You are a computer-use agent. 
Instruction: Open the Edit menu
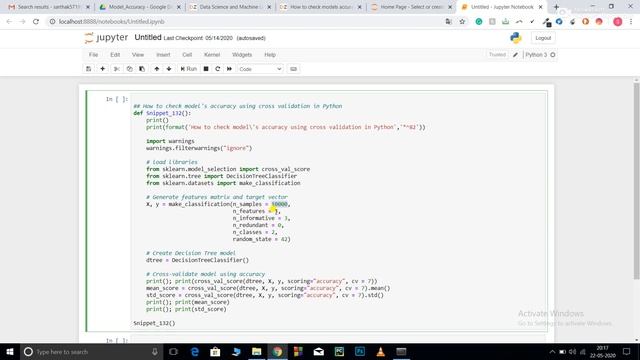point(115,55)
